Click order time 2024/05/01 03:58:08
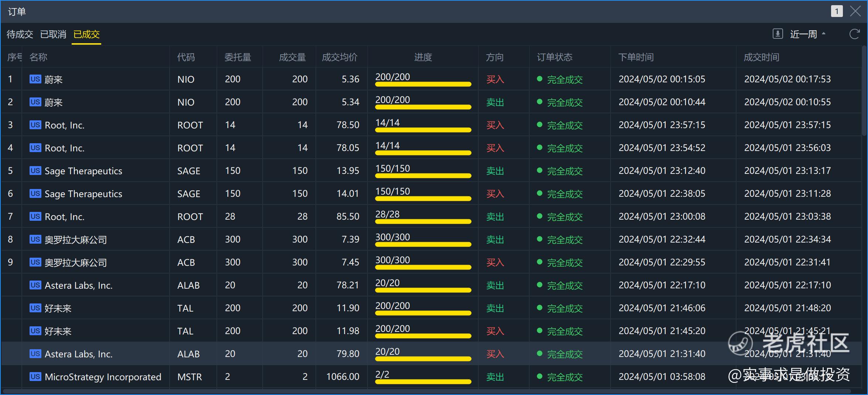The height and width of the screenshot is (395, 868). click(x=662, y=377)
